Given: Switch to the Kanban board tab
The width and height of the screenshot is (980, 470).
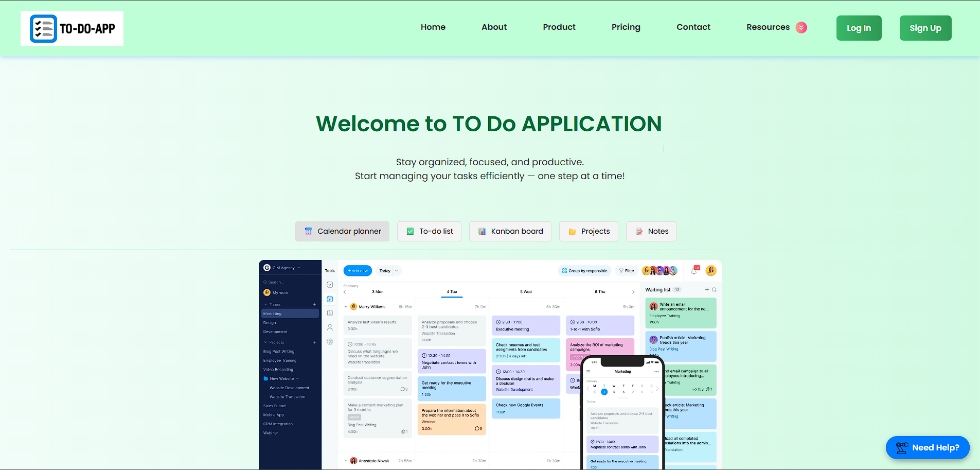Looking at the screenshot, I should [x=510, y=231].
